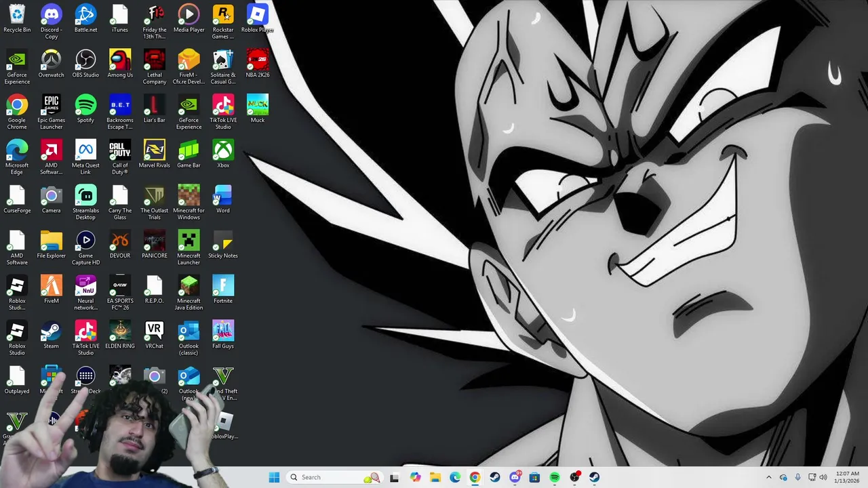Screen dimensions: 868x488
Task: Open Google Chrome desktop shortcut
Action: [17, 112]
